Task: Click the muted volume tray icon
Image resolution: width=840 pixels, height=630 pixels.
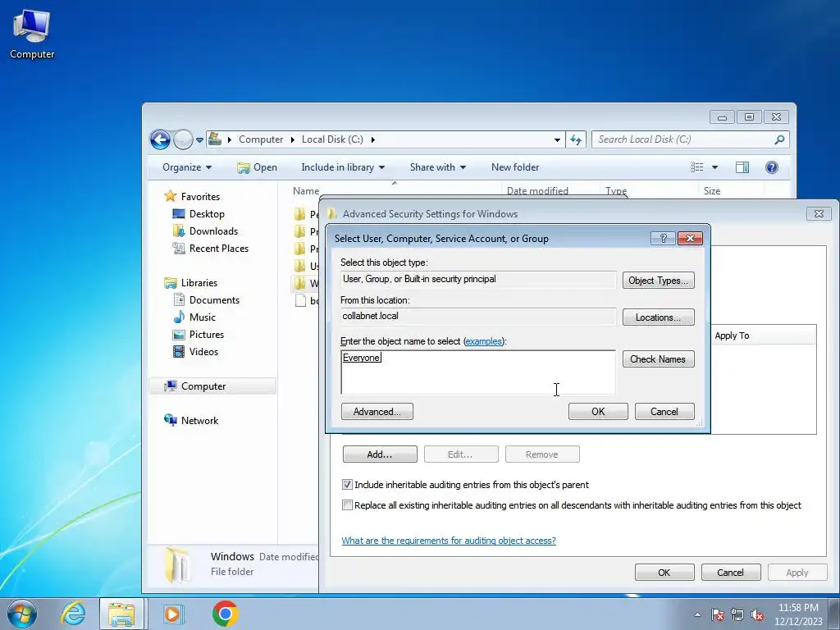Action: pos(757,614)
